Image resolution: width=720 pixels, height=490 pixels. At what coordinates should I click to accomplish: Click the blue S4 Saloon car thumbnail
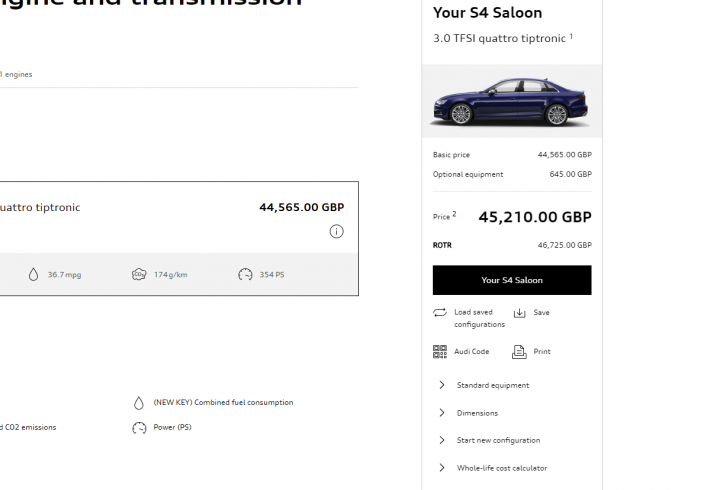coord(511,101)
